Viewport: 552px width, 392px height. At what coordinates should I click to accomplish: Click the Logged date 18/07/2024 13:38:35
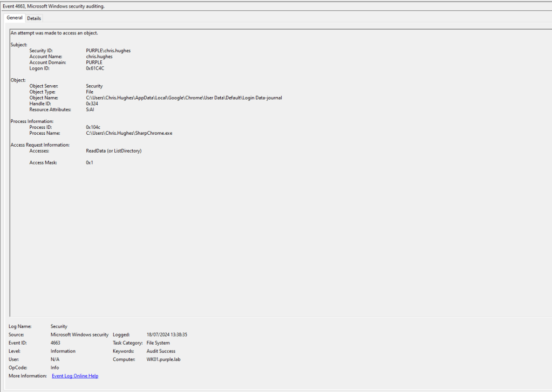(x=167, y=335)
